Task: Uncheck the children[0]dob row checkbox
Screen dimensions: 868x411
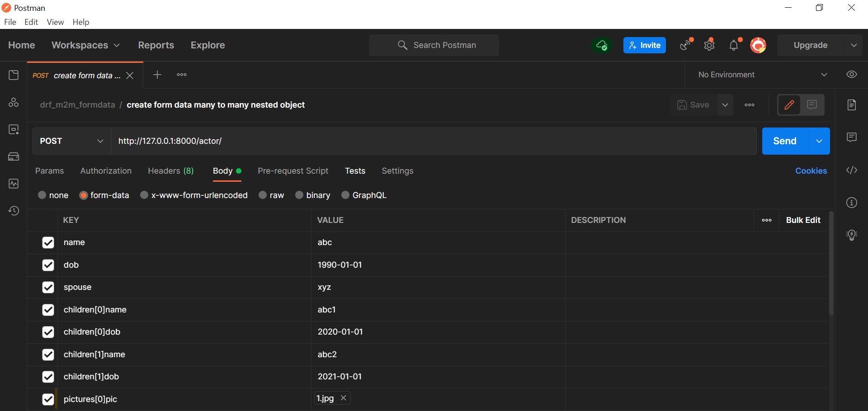Action: pyautogui.click(x=48, y=332)
